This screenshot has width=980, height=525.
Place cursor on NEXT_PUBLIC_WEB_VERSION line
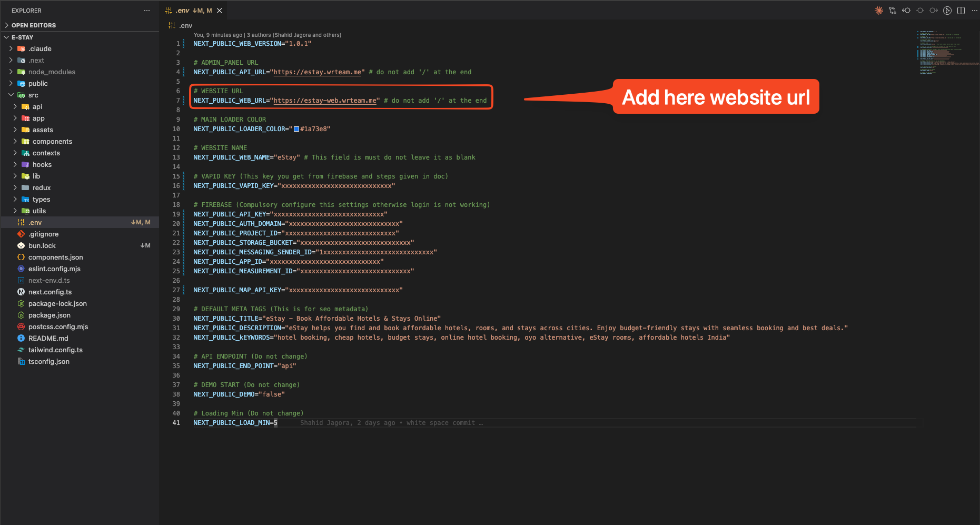(x=252, y=44)
